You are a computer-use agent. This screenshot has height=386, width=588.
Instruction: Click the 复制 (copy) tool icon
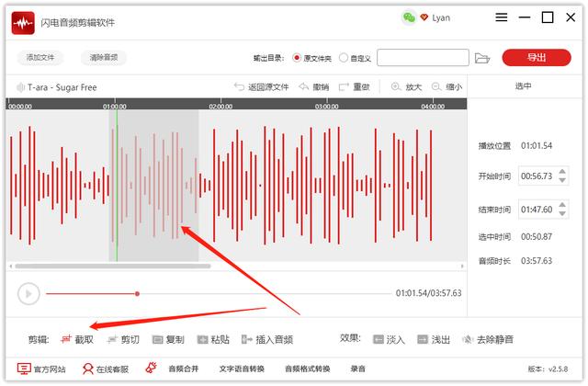tap(157, 339)
